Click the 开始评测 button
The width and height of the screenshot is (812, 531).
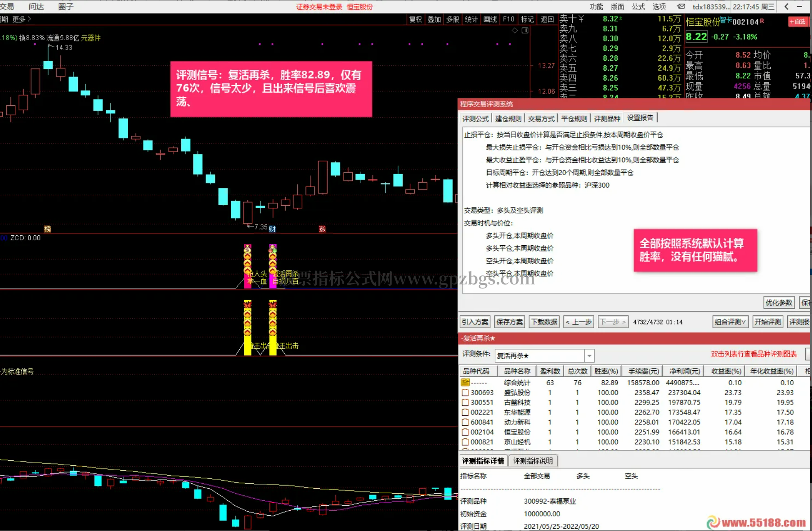768,322
